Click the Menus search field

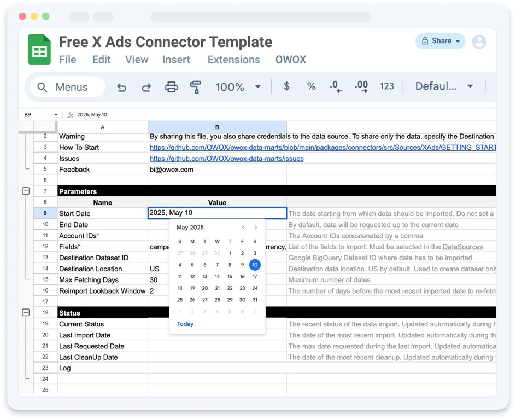(67, 87)
